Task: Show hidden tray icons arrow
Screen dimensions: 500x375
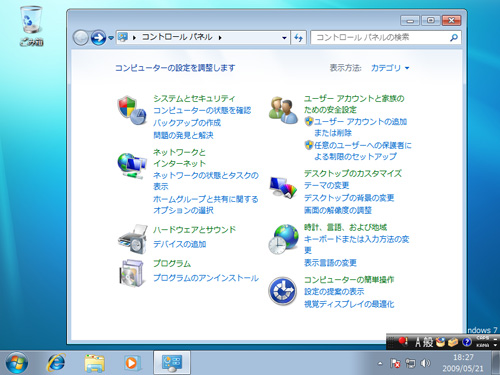Action: pyautogui.click(x=380, y=363)
